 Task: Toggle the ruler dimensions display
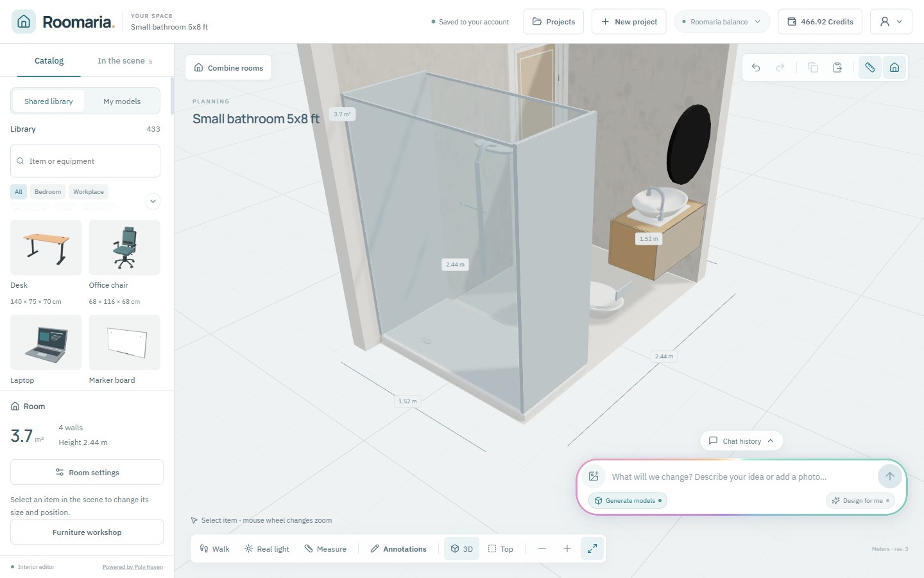coord(870,67)
